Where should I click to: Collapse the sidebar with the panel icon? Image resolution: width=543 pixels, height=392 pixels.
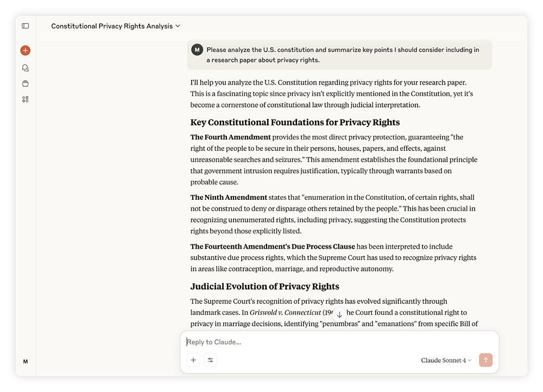click(25, 26)
